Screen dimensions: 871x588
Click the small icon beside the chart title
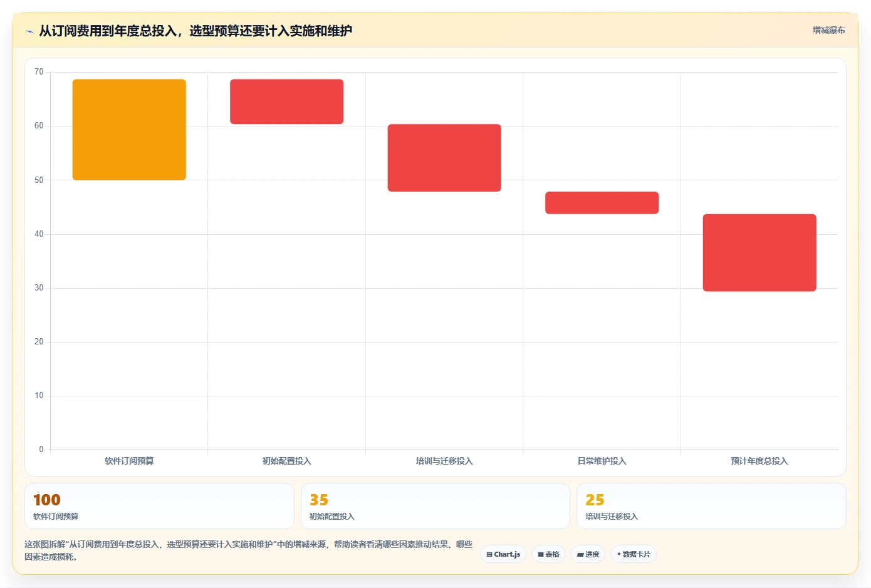coord(29,31)
